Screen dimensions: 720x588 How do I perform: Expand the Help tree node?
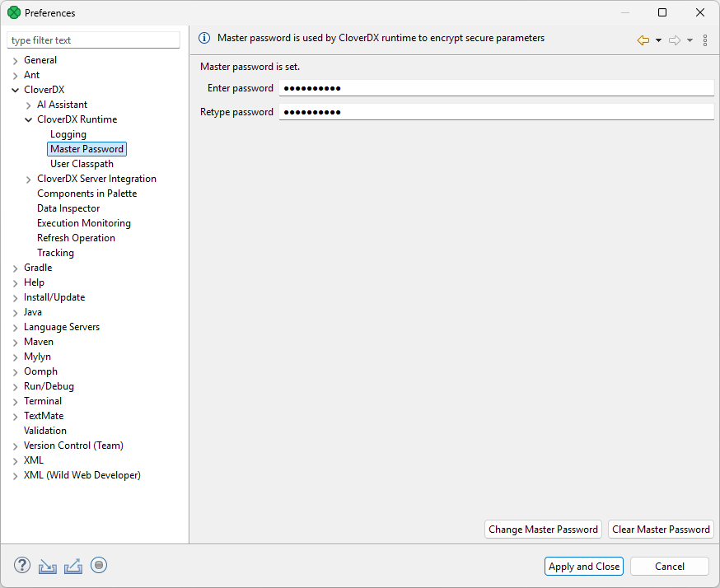point(15,282)
